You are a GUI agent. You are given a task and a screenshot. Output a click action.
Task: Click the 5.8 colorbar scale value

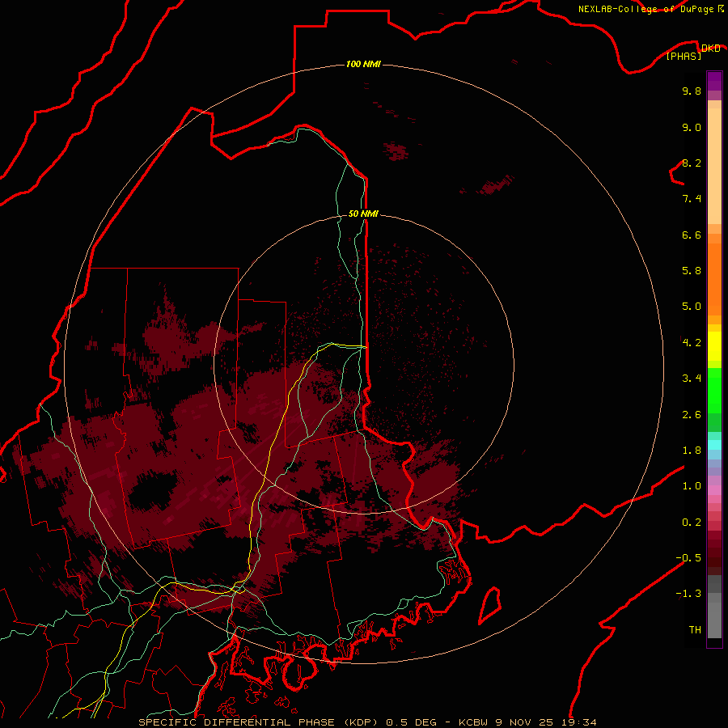pyautogui.click(x=692, y=270)
